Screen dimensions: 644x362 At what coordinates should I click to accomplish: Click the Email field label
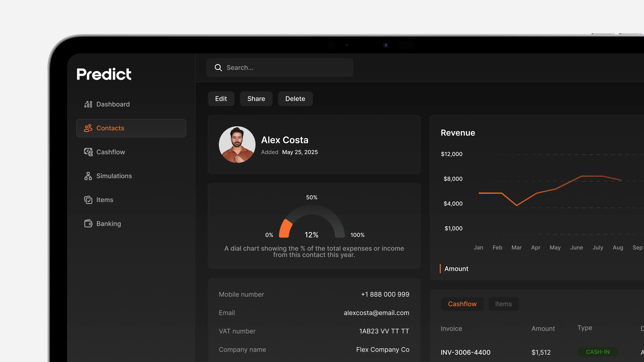(227, 313)
